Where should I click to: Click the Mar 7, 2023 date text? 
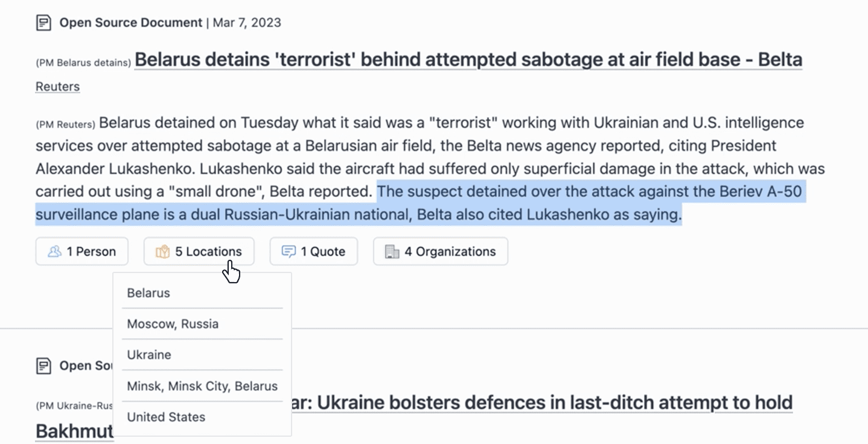247,23
